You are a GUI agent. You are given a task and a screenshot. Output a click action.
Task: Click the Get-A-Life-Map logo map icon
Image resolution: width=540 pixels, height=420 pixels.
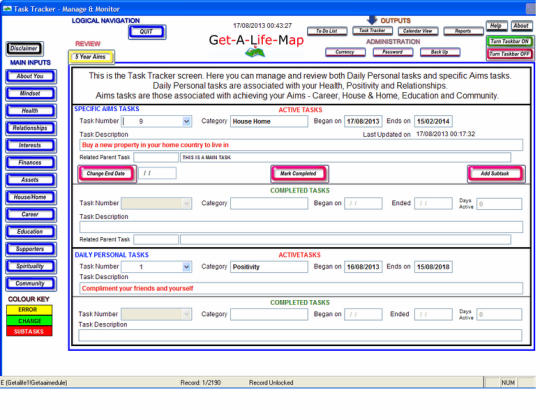click(x=255, y=53)
